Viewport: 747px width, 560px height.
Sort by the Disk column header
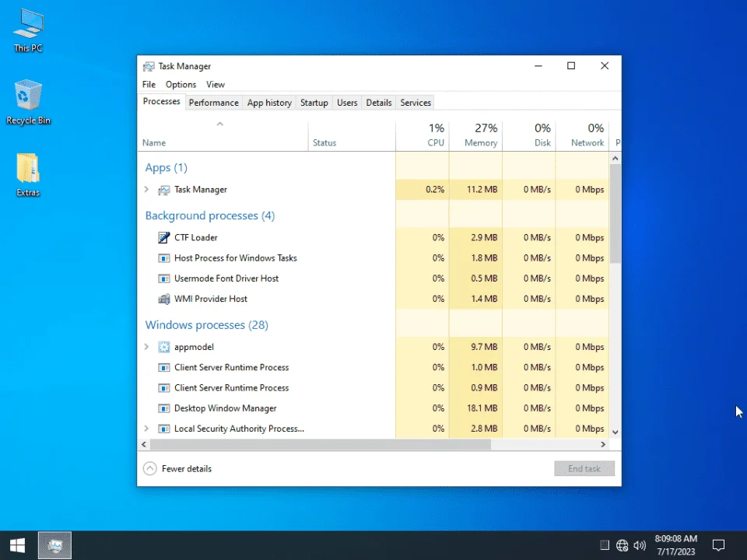[x=529, y=135]
